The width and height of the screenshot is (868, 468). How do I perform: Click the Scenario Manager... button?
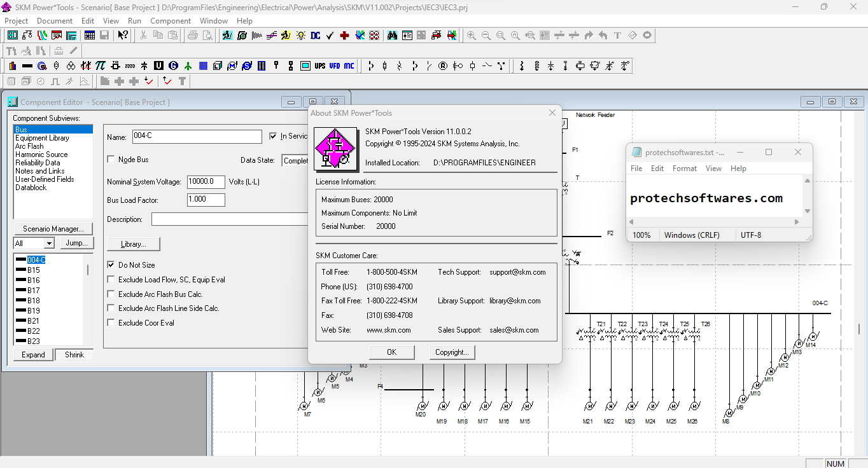click(x=53, y=229)
